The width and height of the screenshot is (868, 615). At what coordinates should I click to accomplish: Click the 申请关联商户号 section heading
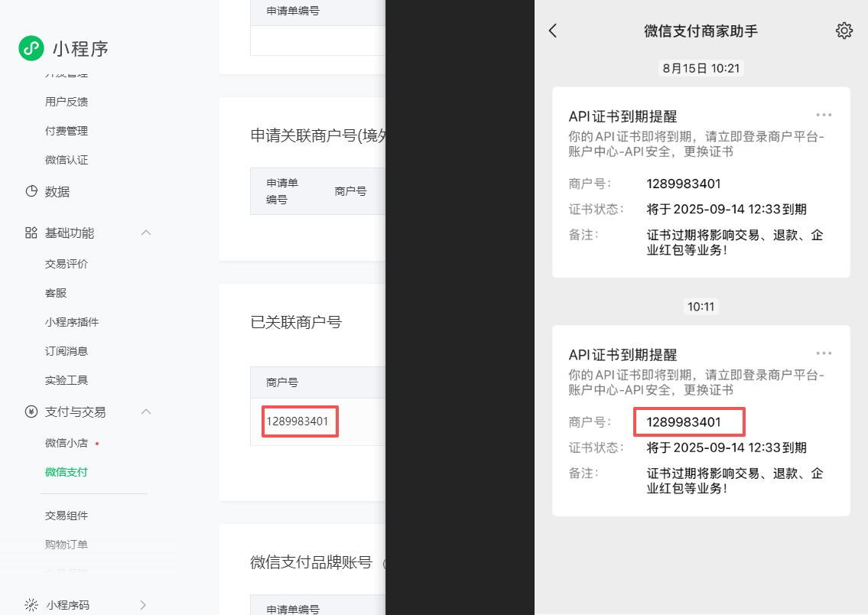click(317, 135)
